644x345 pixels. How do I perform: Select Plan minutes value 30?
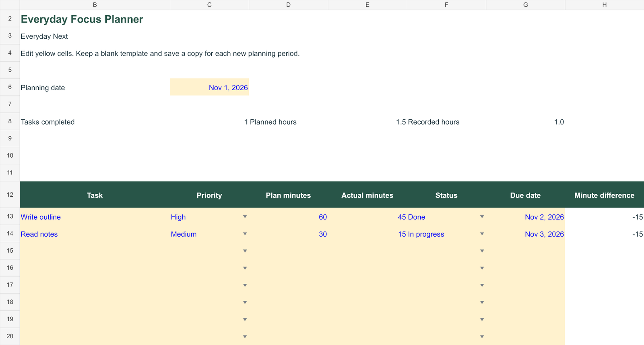coord(288,234)
